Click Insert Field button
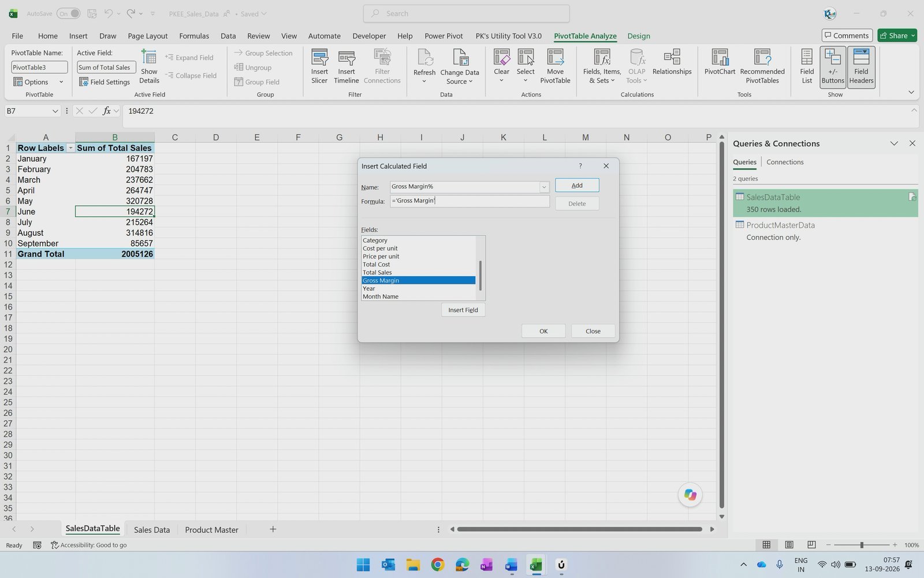The width and height of the screenshot is (924, 578). 463,310
